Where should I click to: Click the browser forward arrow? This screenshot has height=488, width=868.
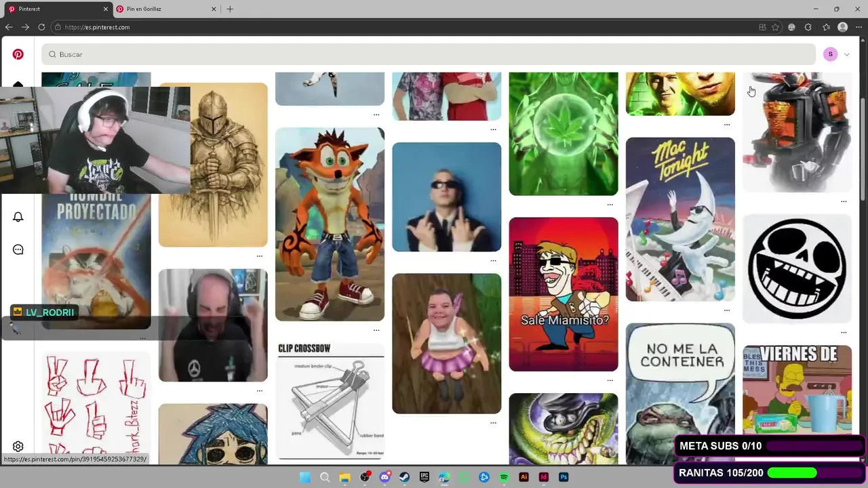point(25,27)
